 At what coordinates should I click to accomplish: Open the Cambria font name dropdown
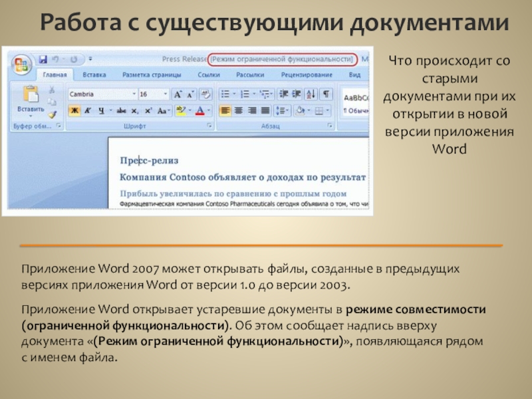pos(134,94)
